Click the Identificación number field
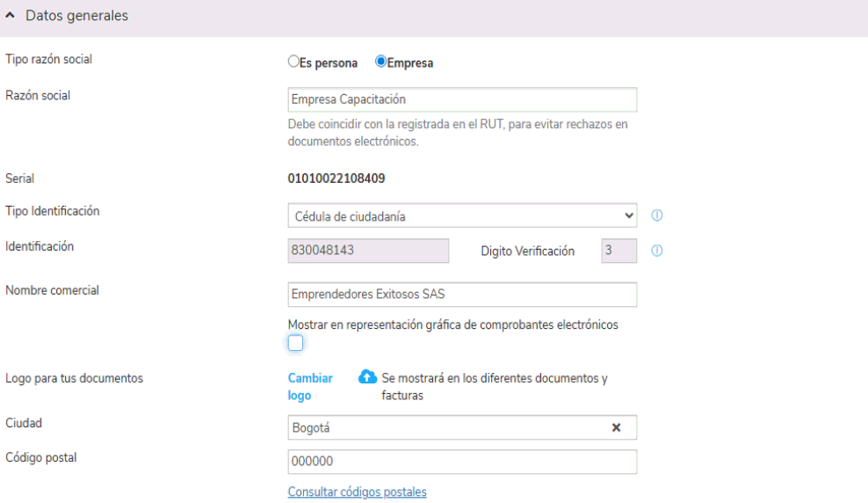 click(x=368, y=251)
